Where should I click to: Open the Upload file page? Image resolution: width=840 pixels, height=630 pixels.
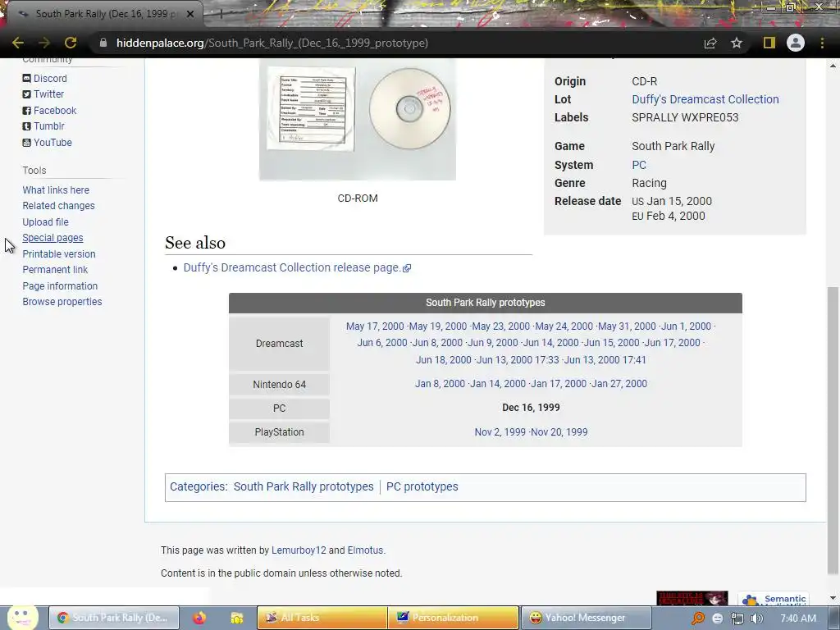tap(46, 221)
